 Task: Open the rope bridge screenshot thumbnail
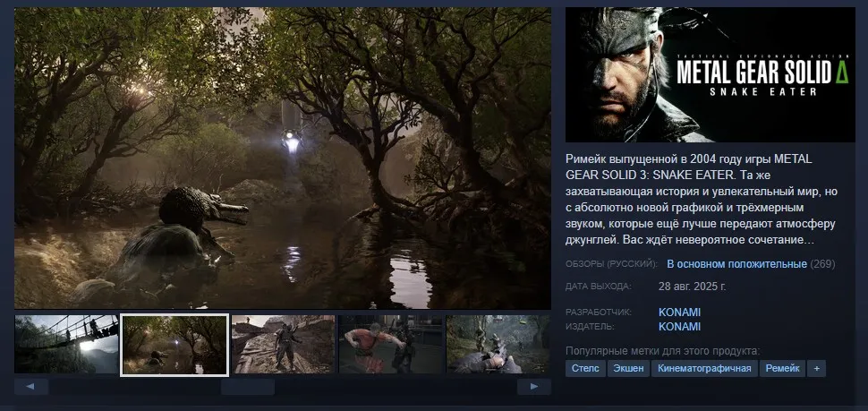click(66, 345)
